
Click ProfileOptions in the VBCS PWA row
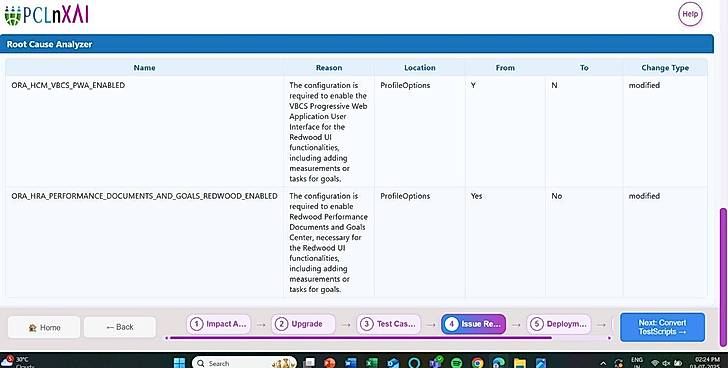pyautogui.click(x=405, y=85)
